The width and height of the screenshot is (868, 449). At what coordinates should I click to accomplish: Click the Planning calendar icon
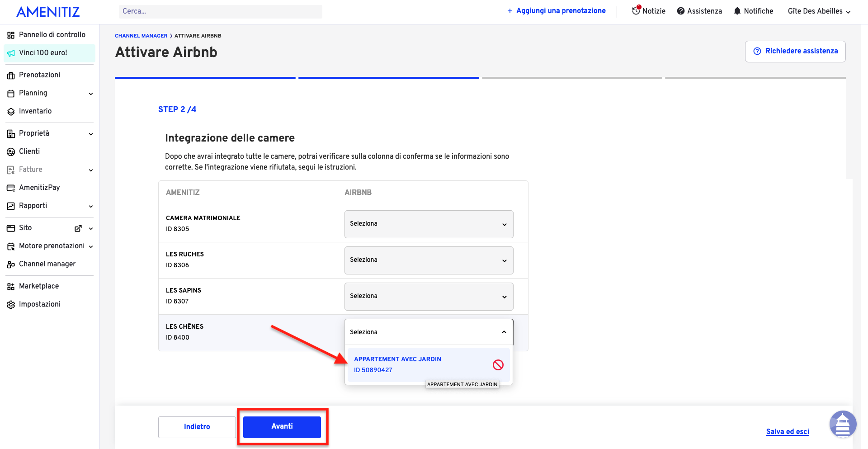point(11,93)
